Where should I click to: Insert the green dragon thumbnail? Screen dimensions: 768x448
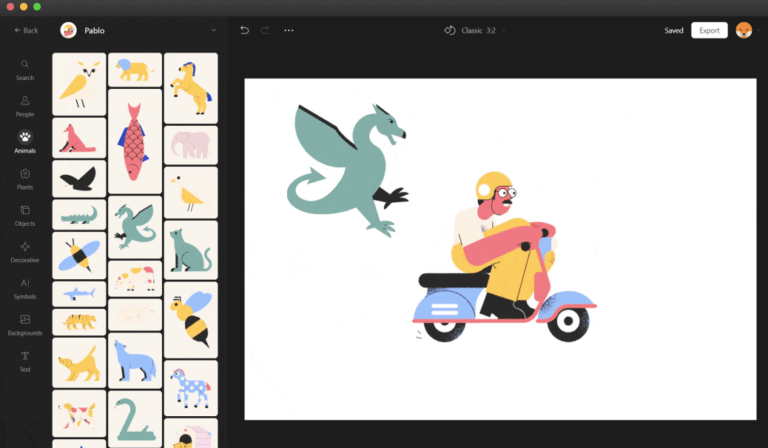coord(135,227)
